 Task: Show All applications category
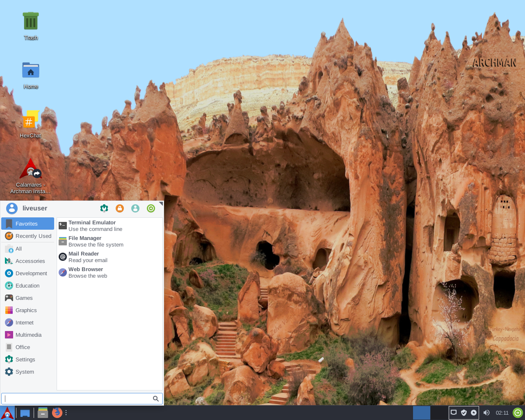[28, 249]
